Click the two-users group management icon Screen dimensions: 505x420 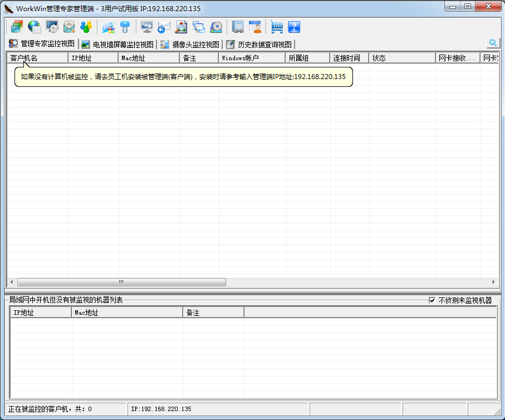click(86, 27)
